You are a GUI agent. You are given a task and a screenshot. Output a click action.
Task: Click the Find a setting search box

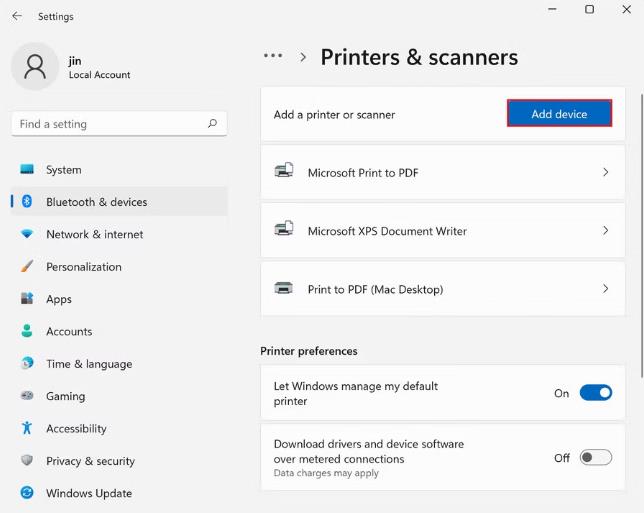pyautogui.click(x=110, y=124)
